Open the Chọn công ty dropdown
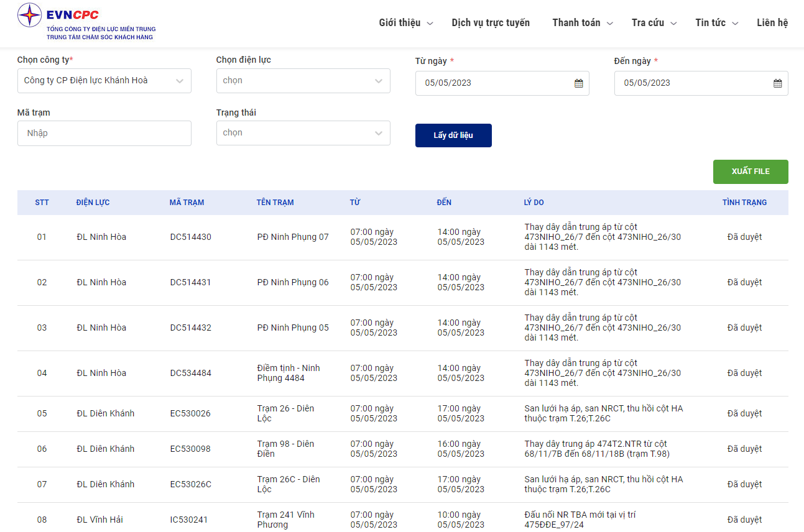This screenshot has width=804, height=532. [x=104, y=81]
